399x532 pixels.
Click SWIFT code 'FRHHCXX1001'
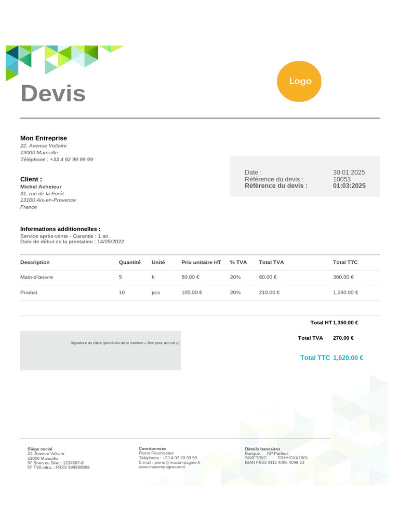pyautogui.click(x=293, y=458)
